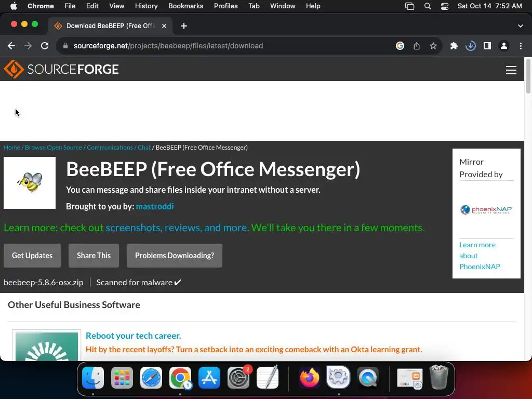Follow the Home breadcrumb link

pos(12,147)
